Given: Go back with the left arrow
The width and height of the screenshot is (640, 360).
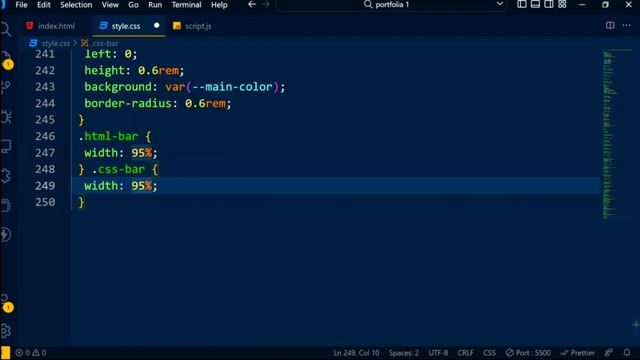Looking at the screenshot, I should coord(252,4).
